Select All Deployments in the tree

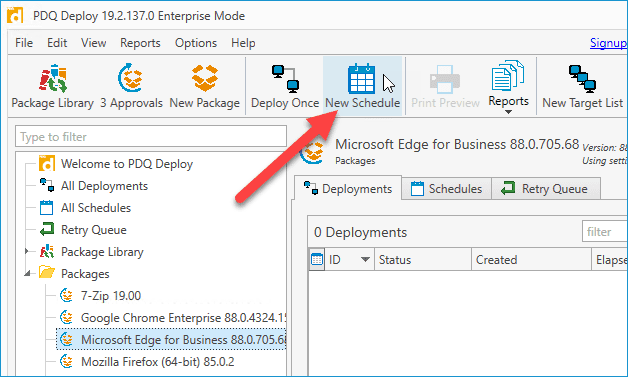pos(104,186)
